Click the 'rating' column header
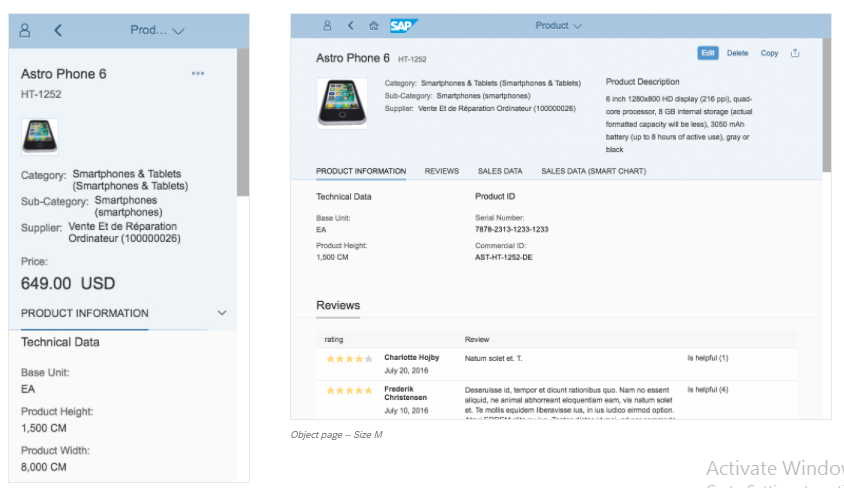 coord(334,340)
